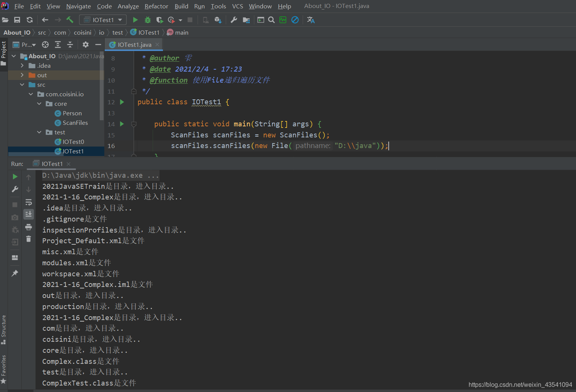
Task: Switch to the IOTest1.java editor tab
Action: click(x=134, y=45)
